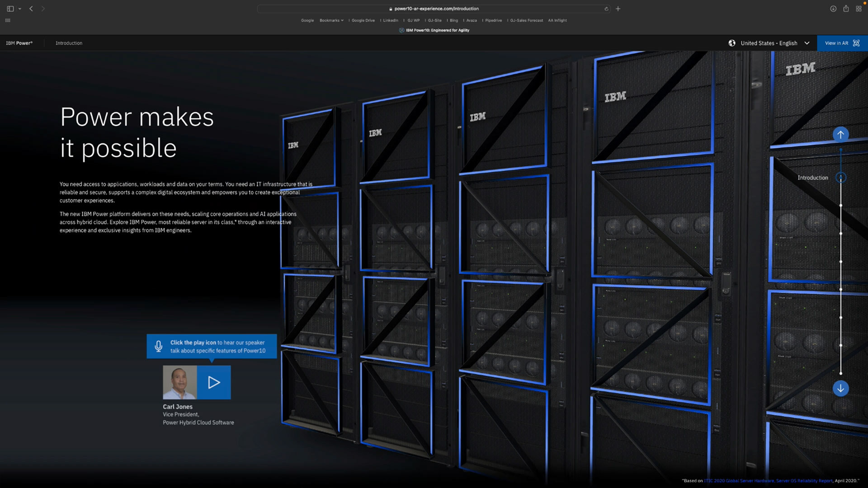
Task: Click the up arrow navigation button
Action: (840, 134)
